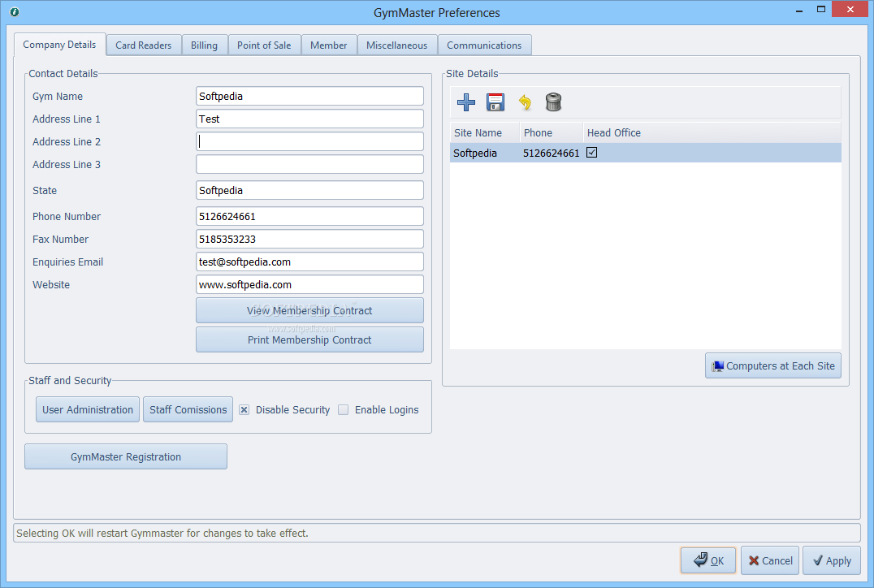The image size is (874, 588).
Task: Switch to the Card Readers tab
Action: [143, 45]
